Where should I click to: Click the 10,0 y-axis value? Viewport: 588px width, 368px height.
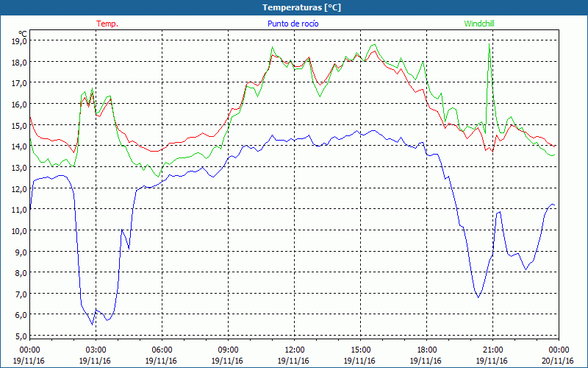point(19,230)
